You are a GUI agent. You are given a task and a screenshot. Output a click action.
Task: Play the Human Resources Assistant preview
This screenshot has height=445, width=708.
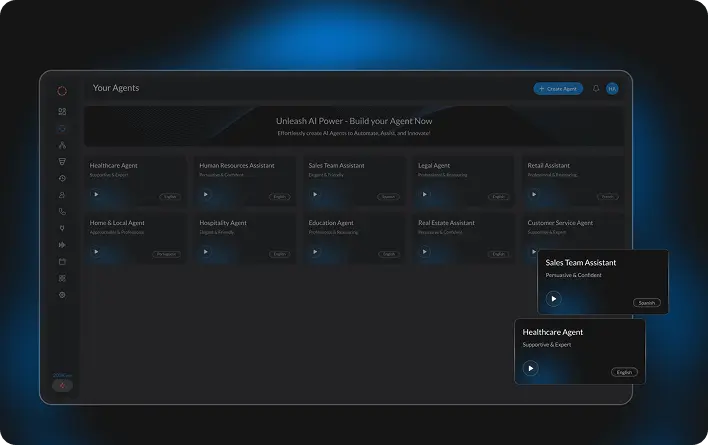pos(206,195)
